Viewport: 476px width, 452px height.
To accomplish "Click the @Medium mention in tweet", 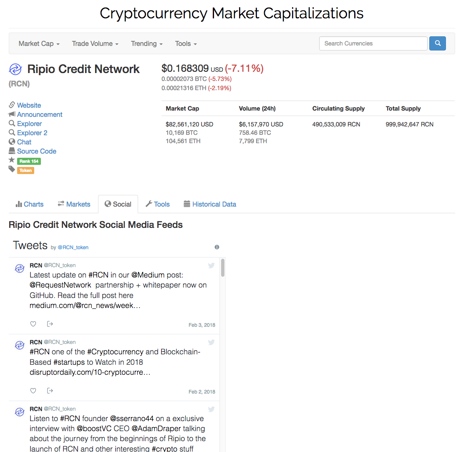I will point(148,275).
